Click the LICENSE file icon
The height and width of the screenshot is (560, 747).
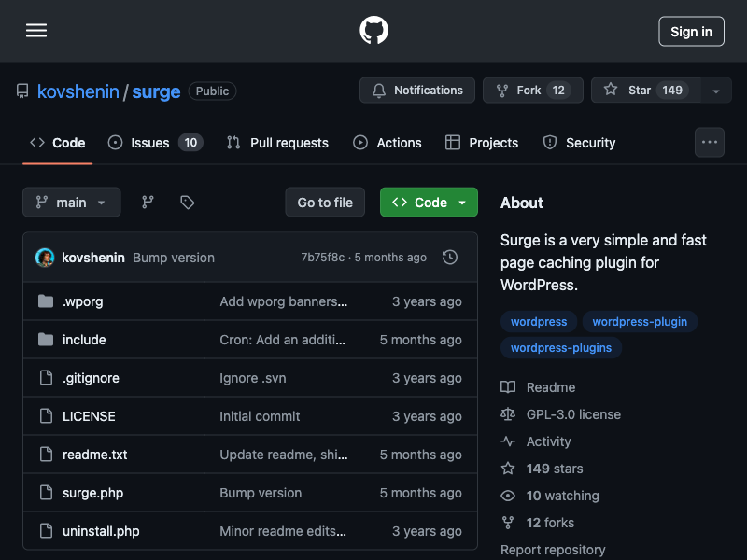(46, 415)
